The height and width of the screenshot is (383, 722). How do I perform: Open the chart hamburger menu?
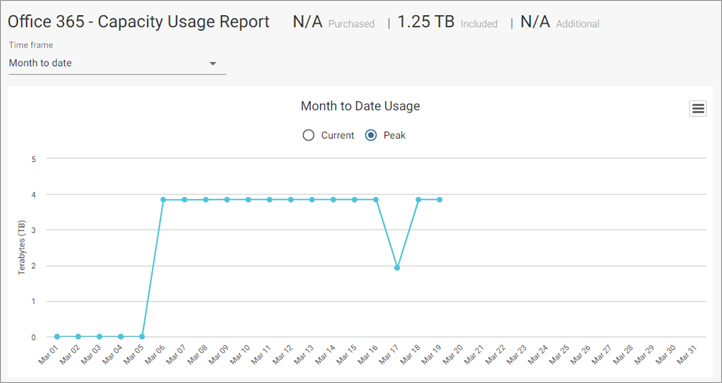pos(698,109)
